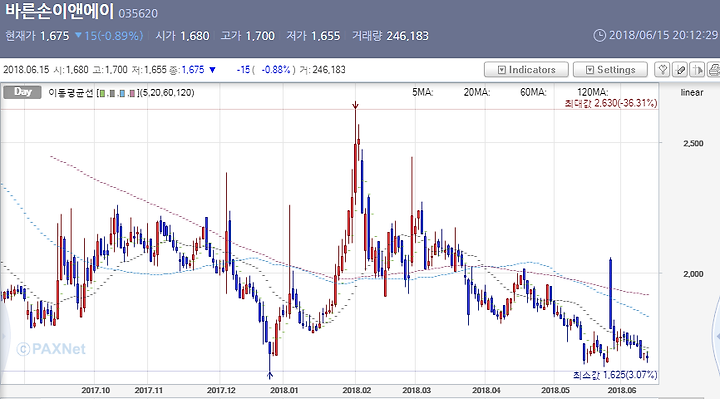Click the crosshair cursor tool icon
The height and width of the screenshot is (399, 720).
coord(697,70)
